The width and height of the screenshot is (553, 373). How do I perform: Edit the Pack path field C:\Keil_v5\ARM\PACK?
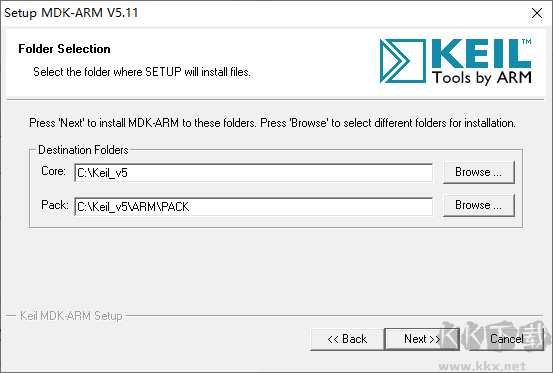click(x=254, y=207)
